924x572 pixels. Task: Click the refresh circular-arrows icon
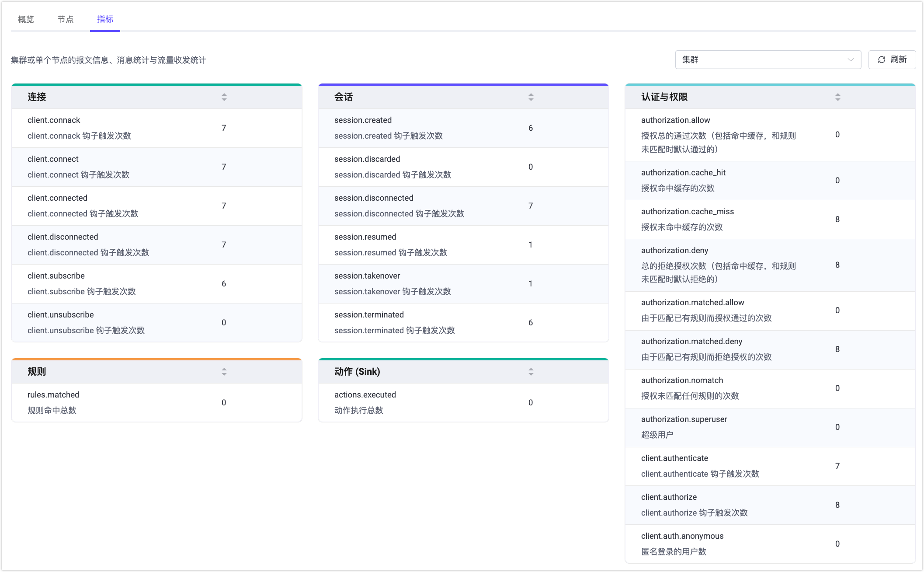pyautogui.click(x=882, y=59)
